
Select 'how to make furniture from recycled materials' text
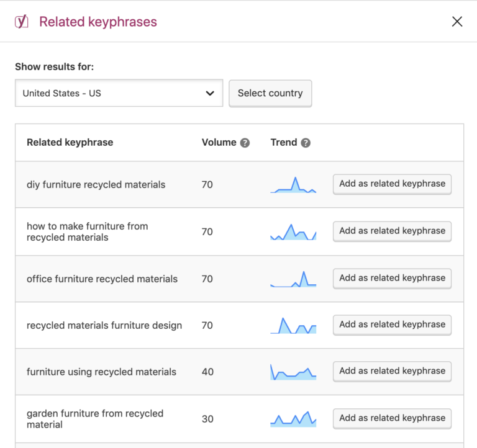(88, 231)
